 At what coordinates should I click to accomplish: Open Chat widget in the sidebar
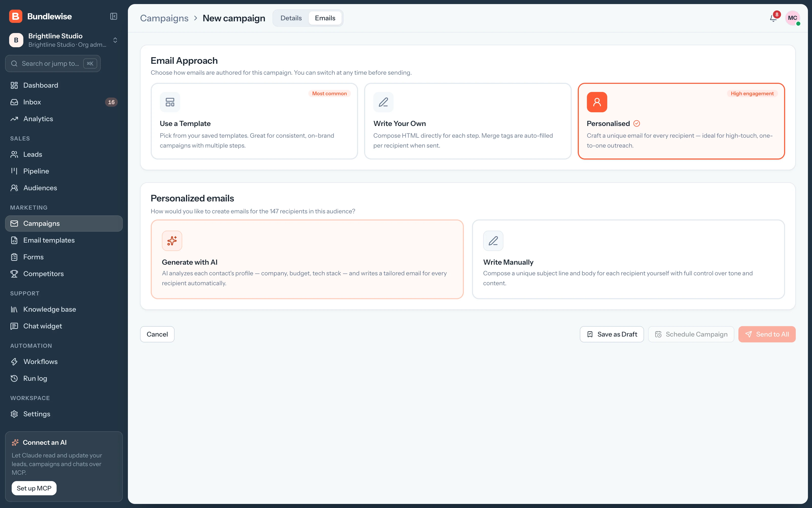(x=64, y=326)
